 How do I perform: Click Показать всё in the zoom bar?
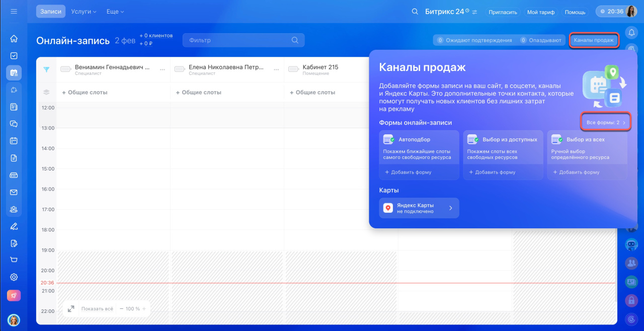coord(97,309)
